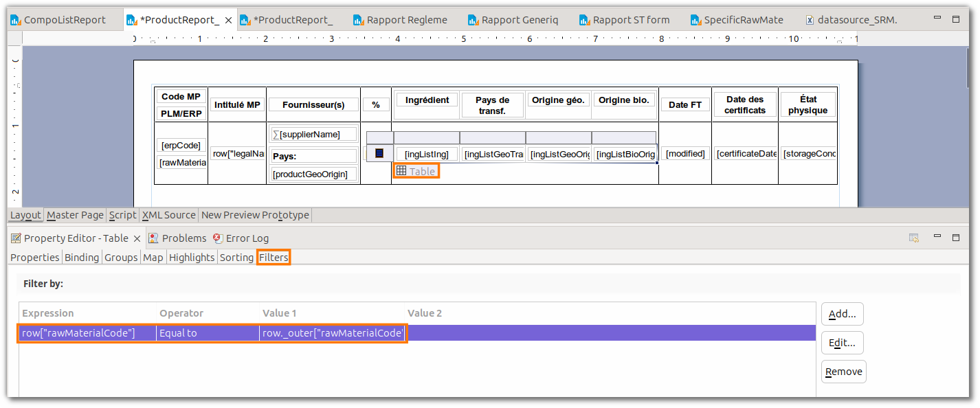
Task: Open the New Preview Prototype page
Action: 255,215
